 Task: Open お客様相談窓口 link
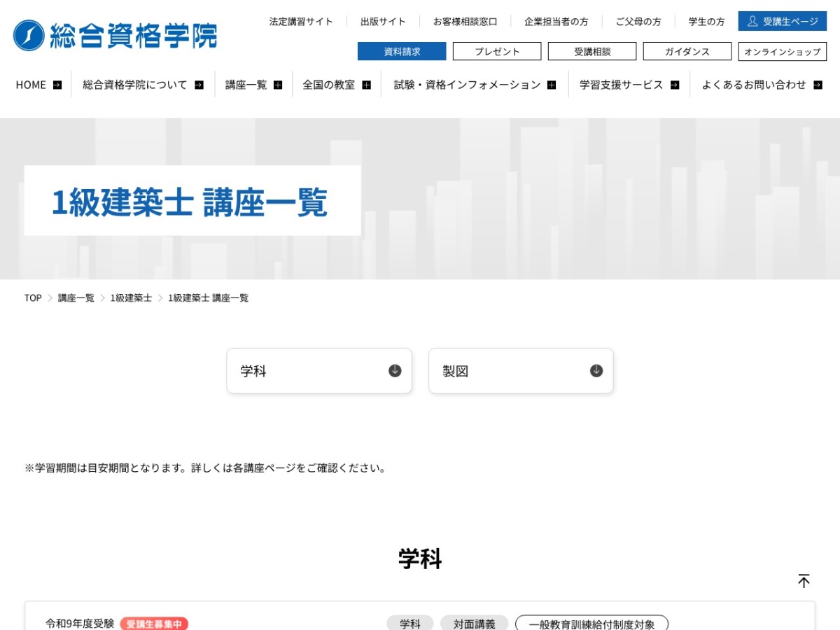465,22
